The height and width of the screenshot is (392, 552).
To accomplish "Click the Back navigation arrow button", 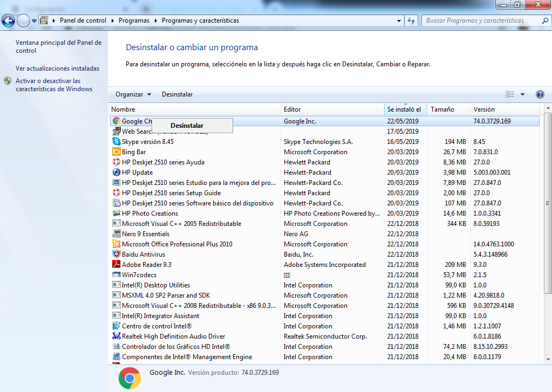I will pos(8,20).
